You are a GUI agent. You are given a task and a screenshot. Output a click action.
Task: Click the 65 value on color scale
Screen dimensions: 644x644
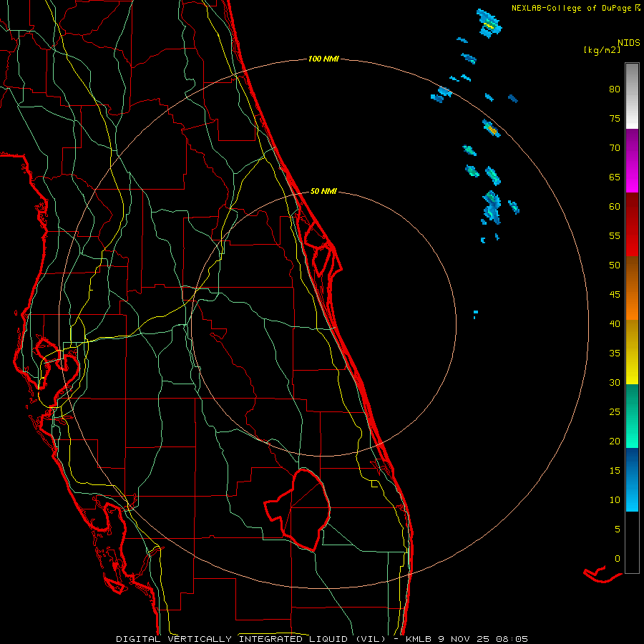(615, 177)
